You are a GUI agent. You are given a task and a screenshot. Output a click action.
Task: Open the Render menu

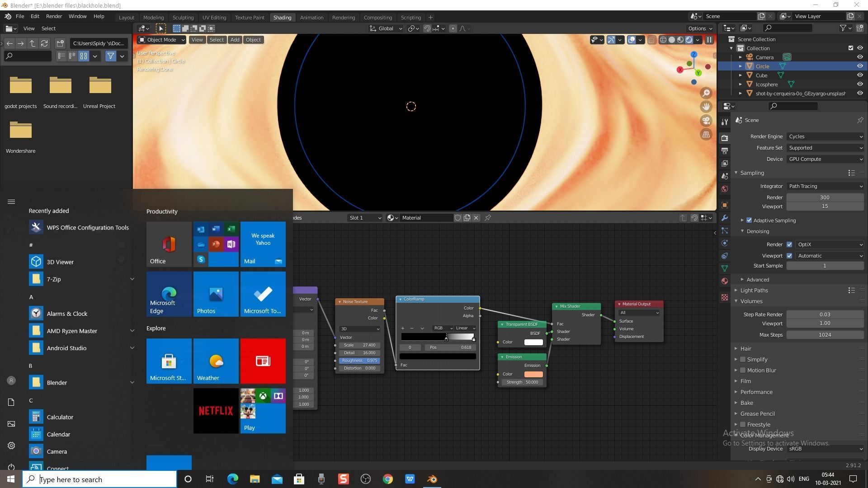point(54,16)
